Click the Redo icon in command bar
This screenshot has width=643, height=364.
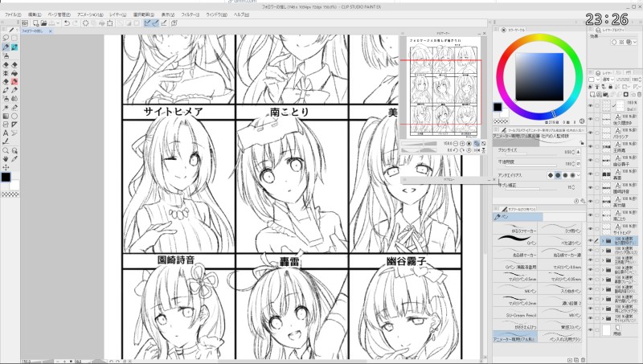pos(76,23)
